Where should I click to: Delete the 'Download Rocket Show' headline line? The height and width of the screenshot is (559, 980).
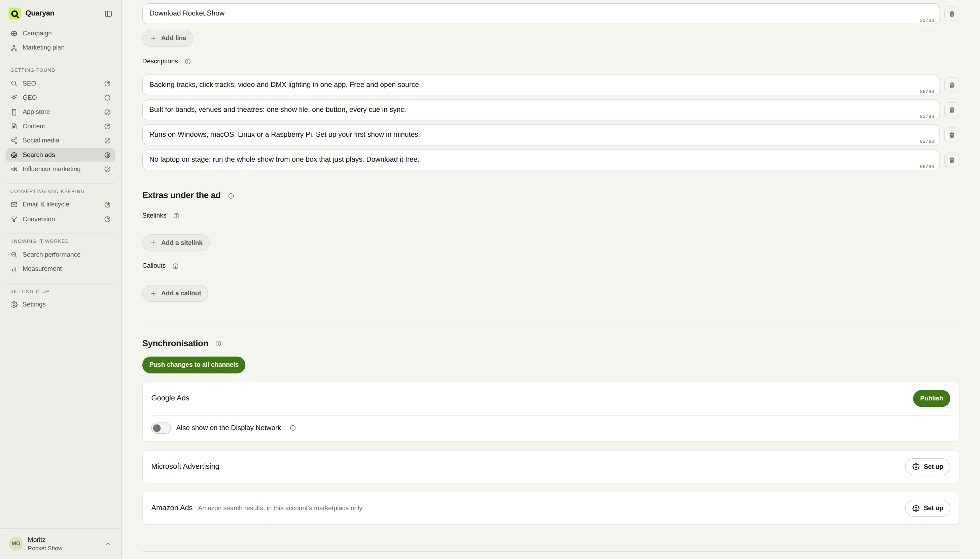click(952, 14)
